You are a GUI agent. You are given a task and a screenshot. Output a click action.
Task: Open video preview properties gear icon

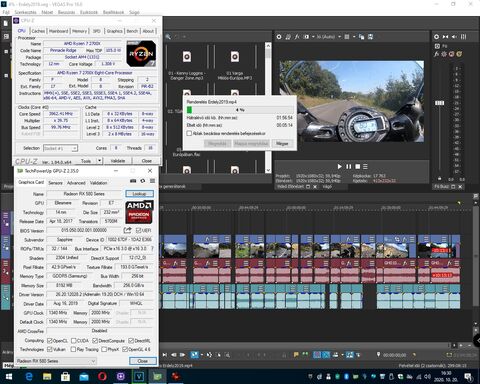click(279, 37)
